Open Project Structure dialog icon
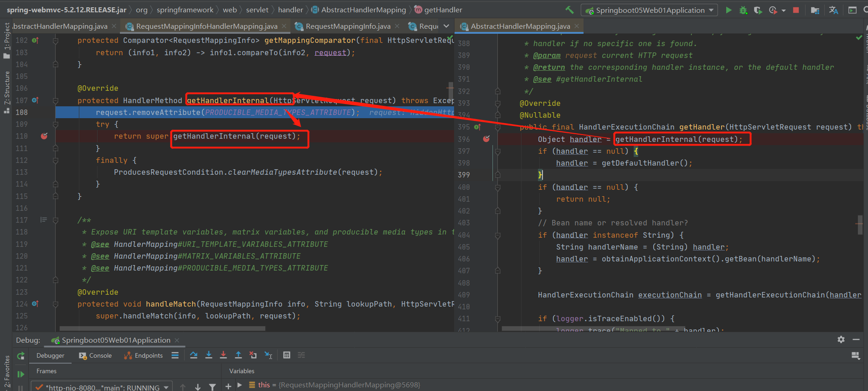Screen dimensions: 868x391 tap(815, 10)
